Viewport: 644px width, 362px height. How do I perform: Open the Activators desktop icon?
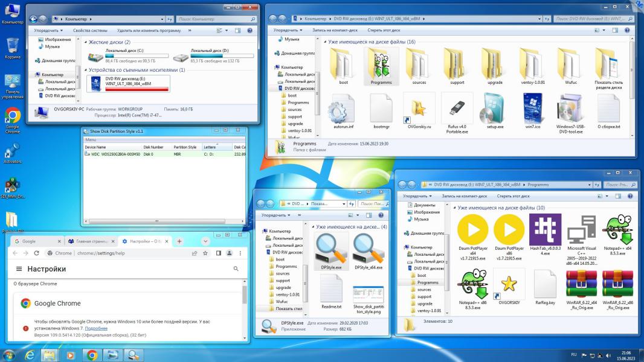coord(12,153)
